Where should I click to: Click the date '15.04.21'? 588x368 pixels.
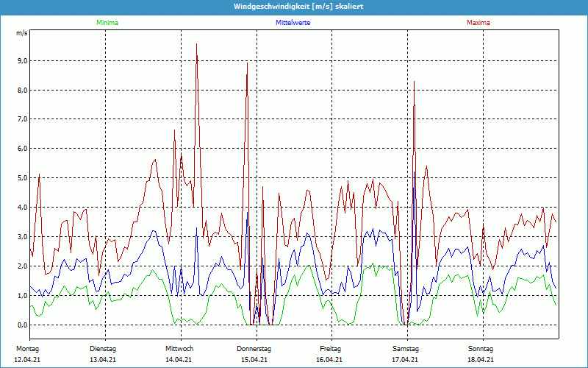(x=254, y=360)
